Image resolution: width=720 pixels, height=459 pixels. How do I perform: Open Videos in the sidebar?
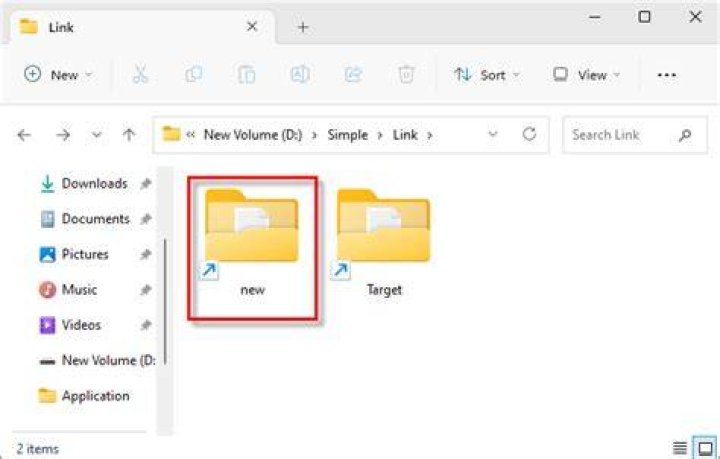70,325
